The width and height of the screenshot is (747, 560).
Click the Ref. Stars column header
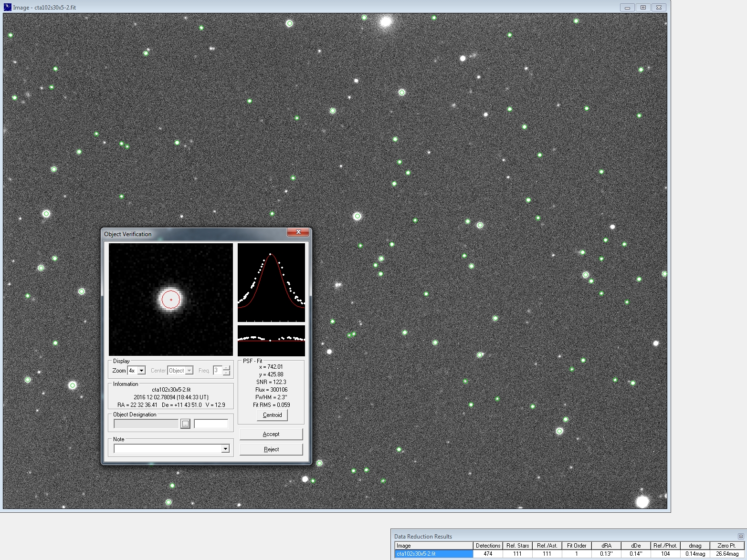pyautogui.click(x=517, y=546)
